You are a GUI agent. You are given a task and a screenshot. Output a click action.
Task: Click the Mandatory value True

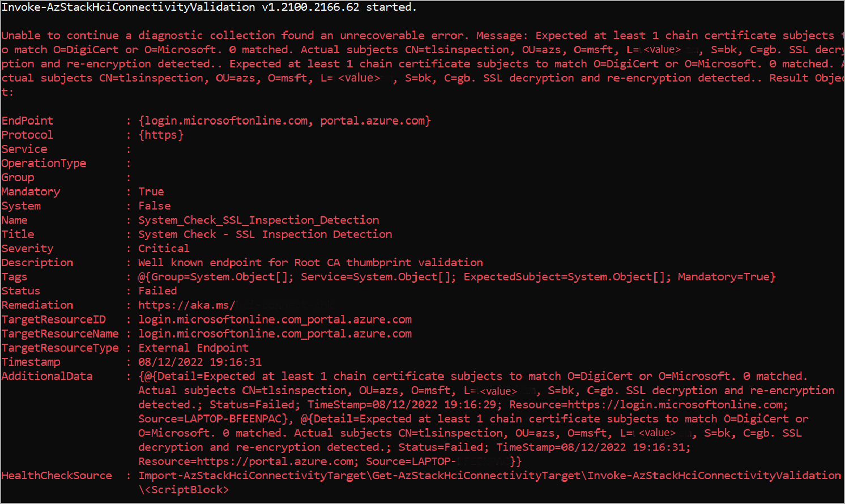pyautogui.click(x=151, y=191)
